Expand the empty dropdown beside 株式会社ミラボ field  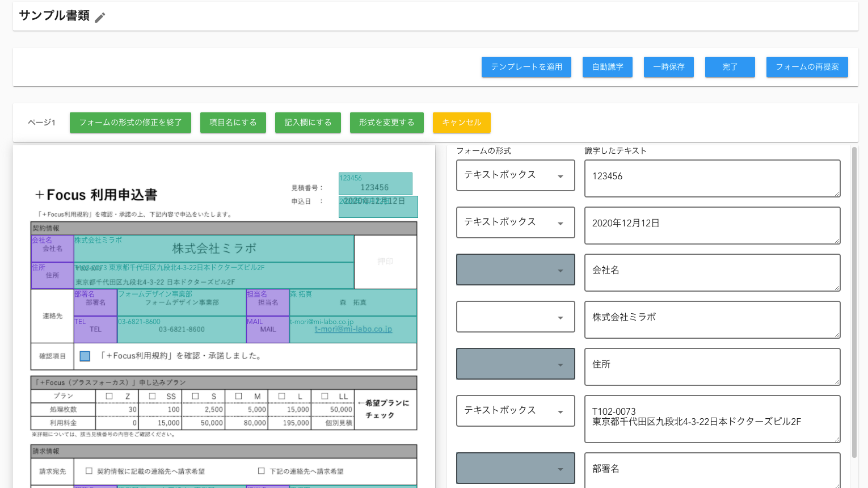click(515, 317)
